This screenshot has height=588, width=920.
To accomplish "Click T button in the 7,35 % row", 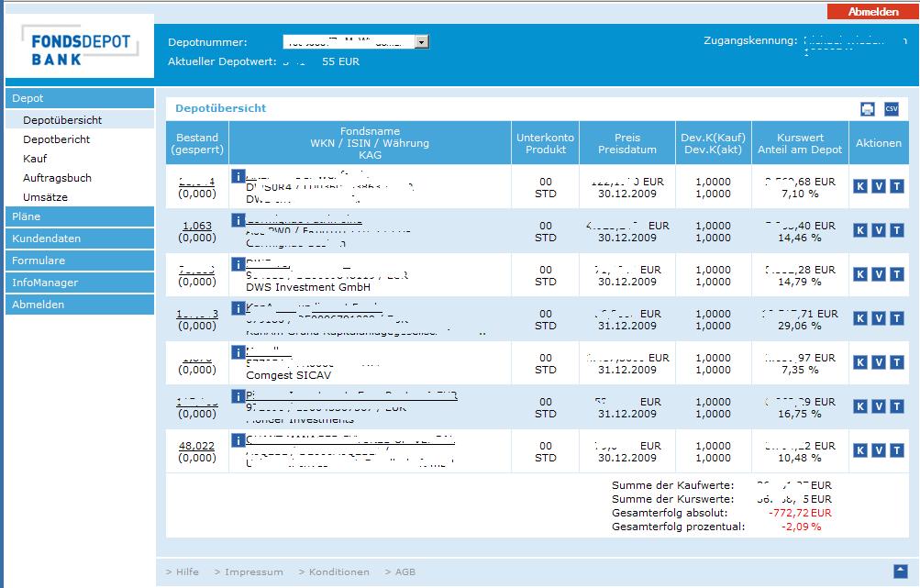I will pyautogui.click(x=896, y=362).
